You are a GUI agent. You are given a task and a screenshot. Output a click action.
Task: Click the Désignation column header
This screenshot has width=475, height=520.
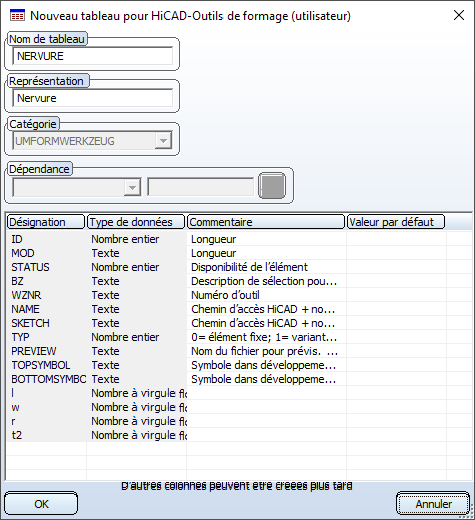click(x=46, y=222)
